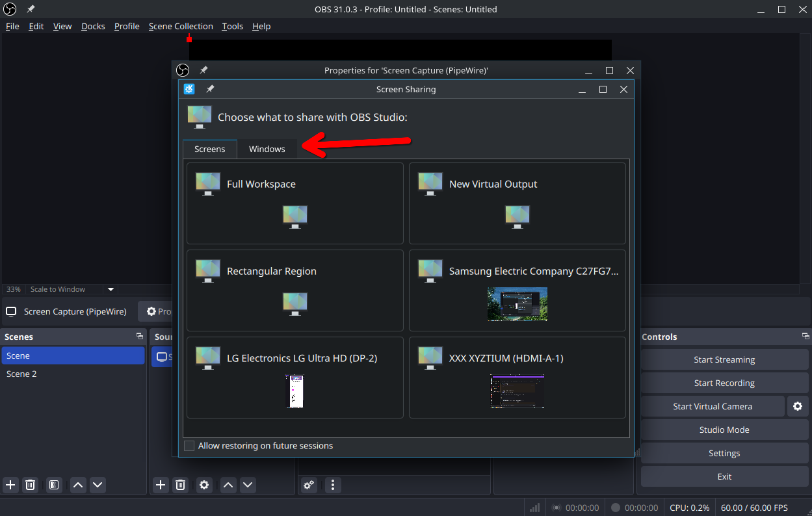Expand the Scale to Window preview dropdown
The height and width of the screenshot is (516, 812).
pyautogui.click(x=111, y=289)
